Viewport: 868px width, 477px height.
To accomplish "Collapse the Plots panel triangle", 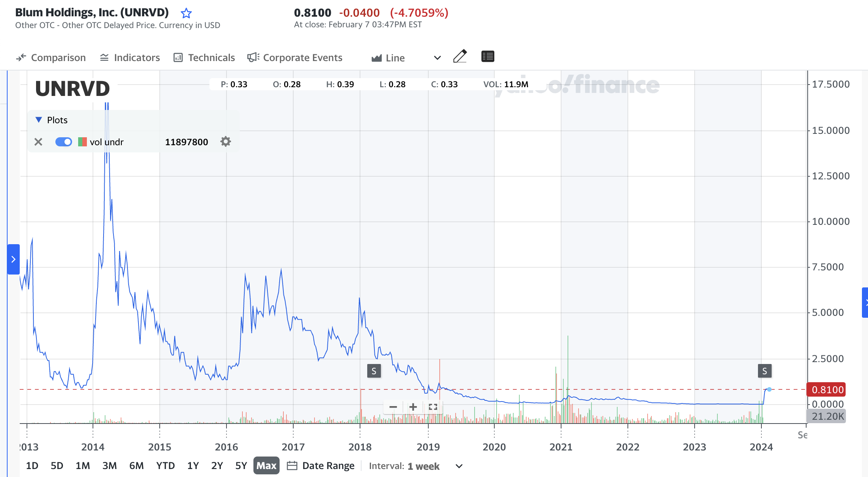I will pyautogui.click(x=38, y=120).
